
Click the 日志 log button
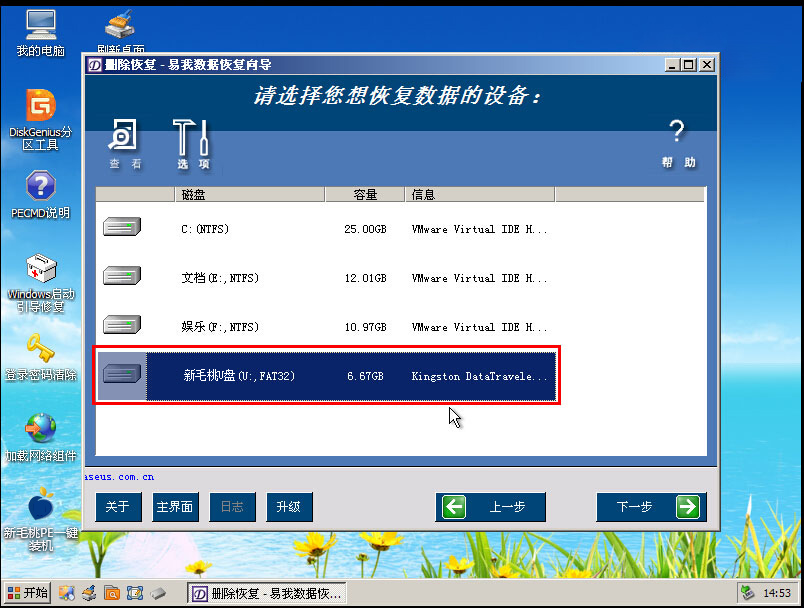(232, 507)
